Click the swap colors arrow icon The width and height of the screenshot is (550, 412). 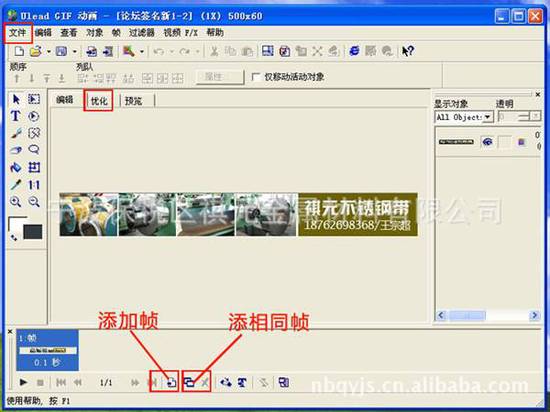point(14,238)
